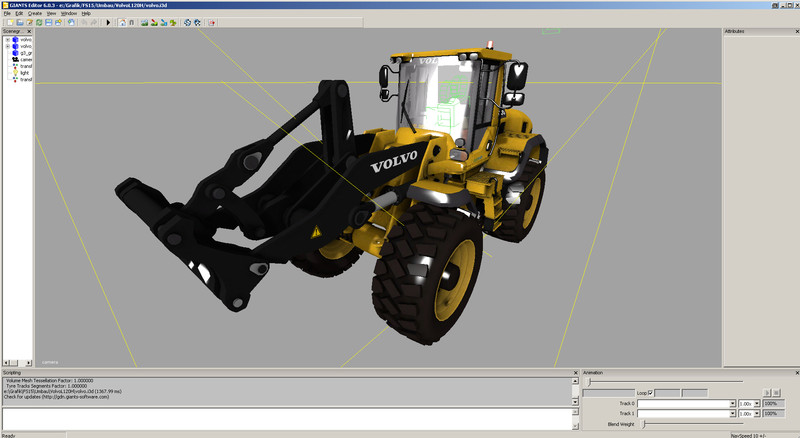Click the "Check for updates" log line
This screenshot has width=800, height=438.
[57, 397]
